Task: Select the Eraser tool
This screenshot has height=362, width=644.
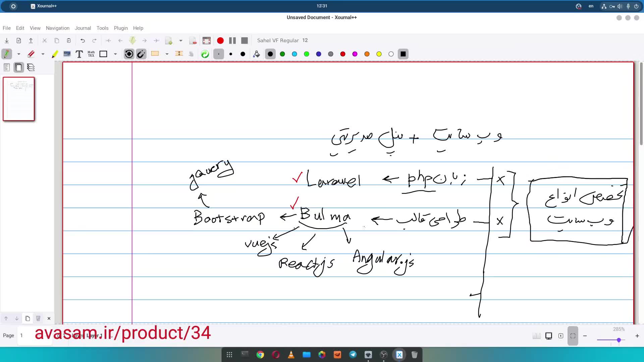Action: 31,54
